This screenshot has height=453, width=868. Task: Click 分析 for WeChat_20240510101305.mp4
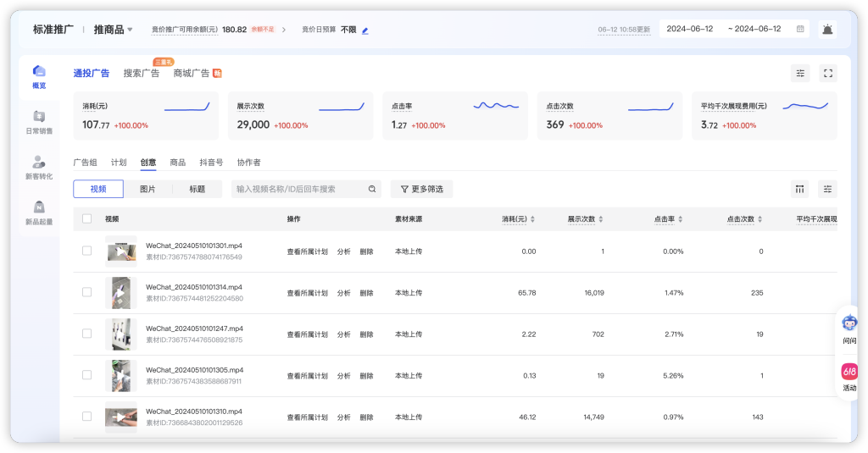[x=344, y=376]
